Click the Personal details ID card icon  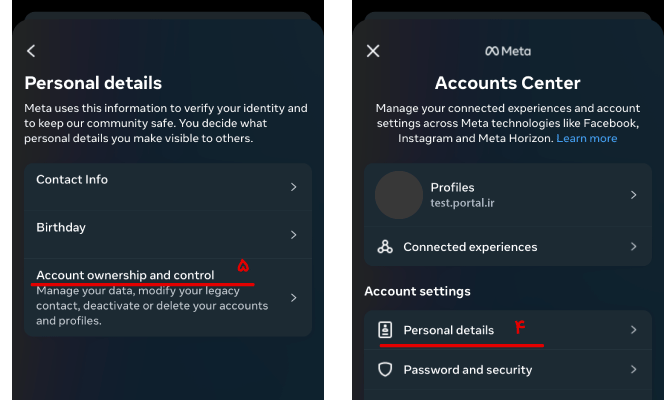(385, 330)
